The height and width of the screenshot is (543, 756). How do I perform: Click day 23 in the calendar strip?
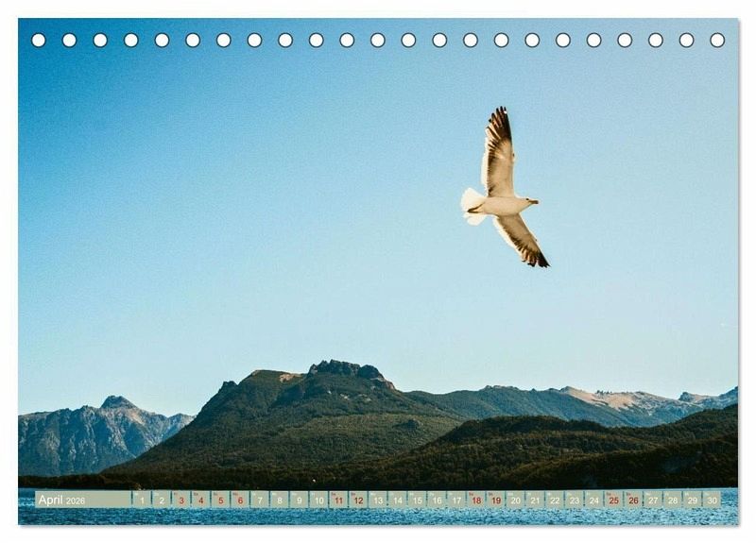[x=575, y=500]
